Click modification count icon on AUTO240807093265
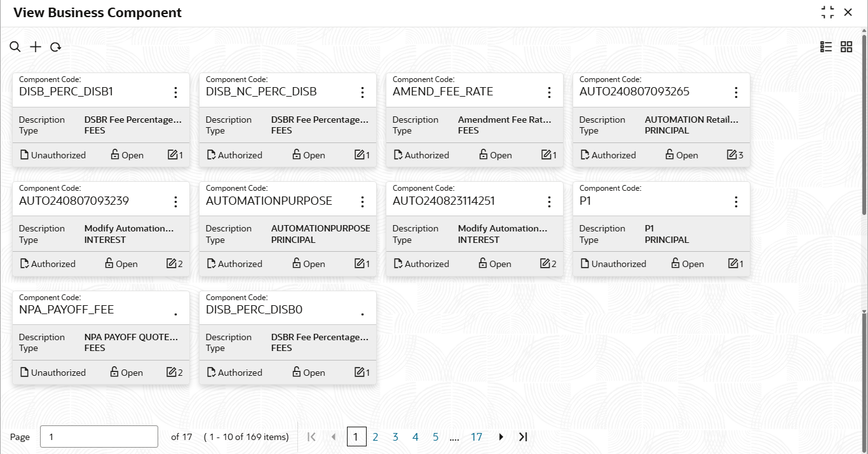 (x=731, y=155)
